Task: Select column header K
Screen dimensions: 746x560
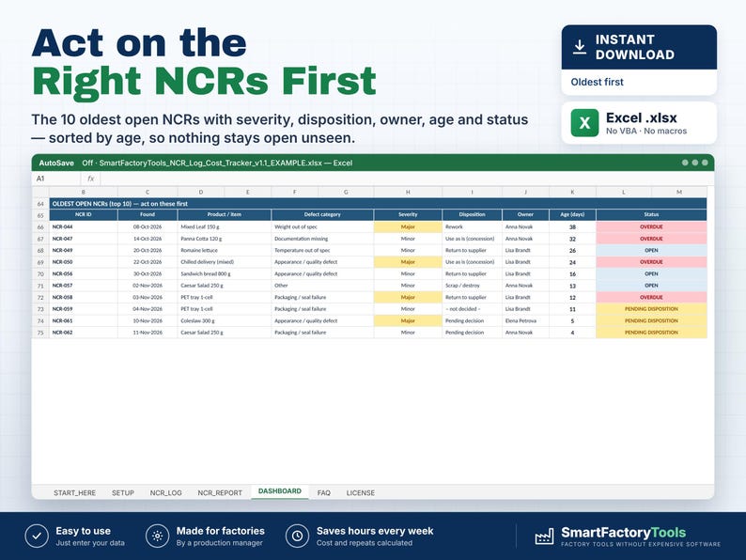Action: pyautogui.click(x=572, y=193)
